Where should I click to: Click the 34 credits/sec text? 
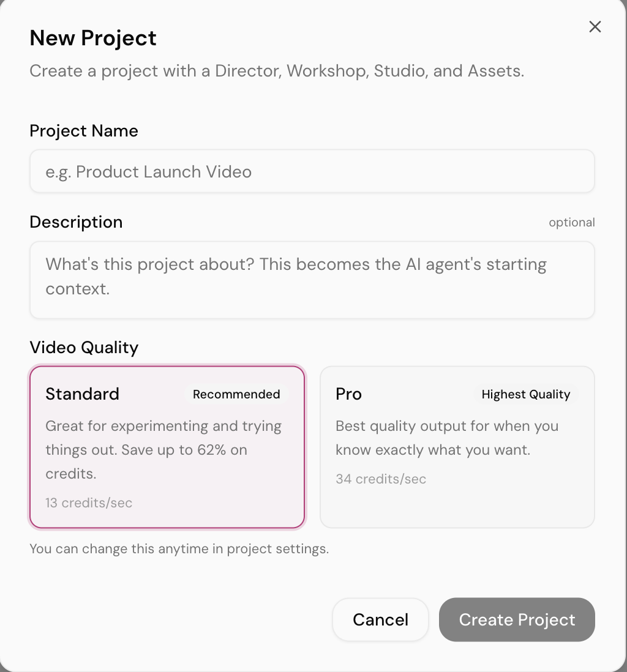point(381,479)
